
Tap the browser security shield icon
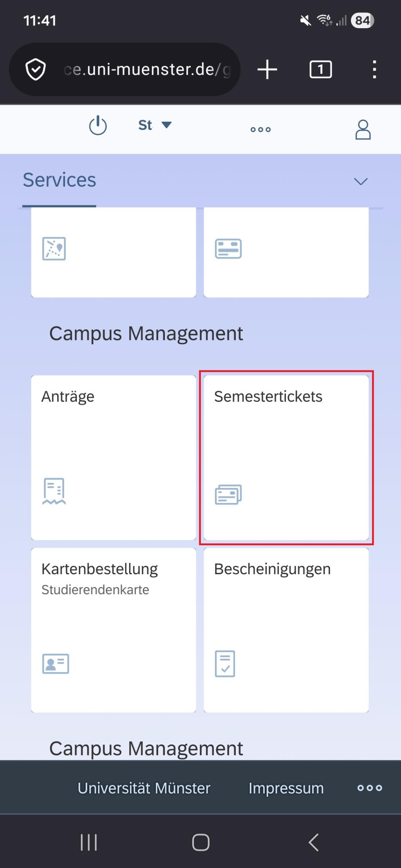36,70
